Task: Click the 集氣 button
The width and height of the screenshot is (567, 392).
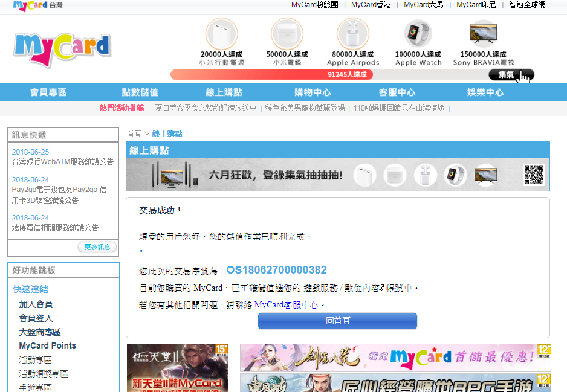Action: pyautogui.click(x=511, y=75)
